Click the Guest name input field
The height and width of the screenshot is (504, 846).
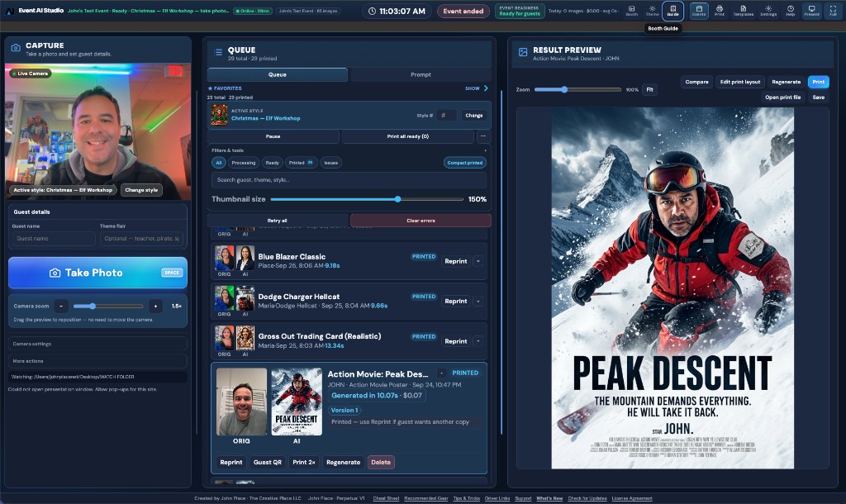click(54, 238)
